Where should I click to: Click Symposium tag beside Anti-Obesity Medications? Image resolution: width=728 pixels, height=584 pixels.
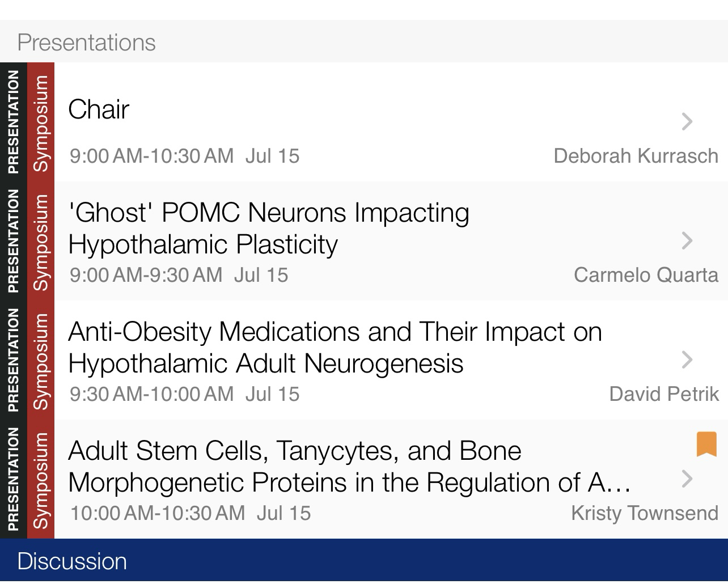[41, 361]
